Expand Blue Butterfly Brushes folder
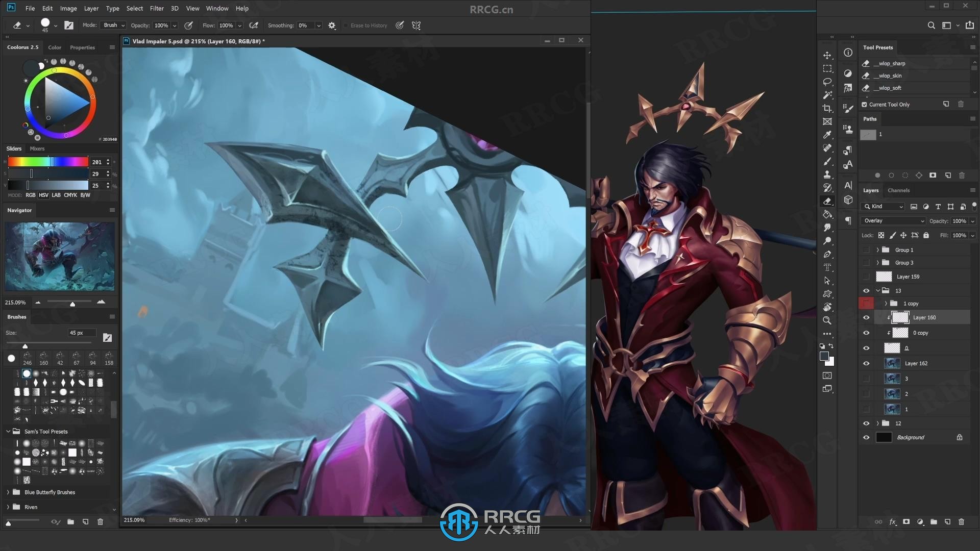 click(8, 492)
